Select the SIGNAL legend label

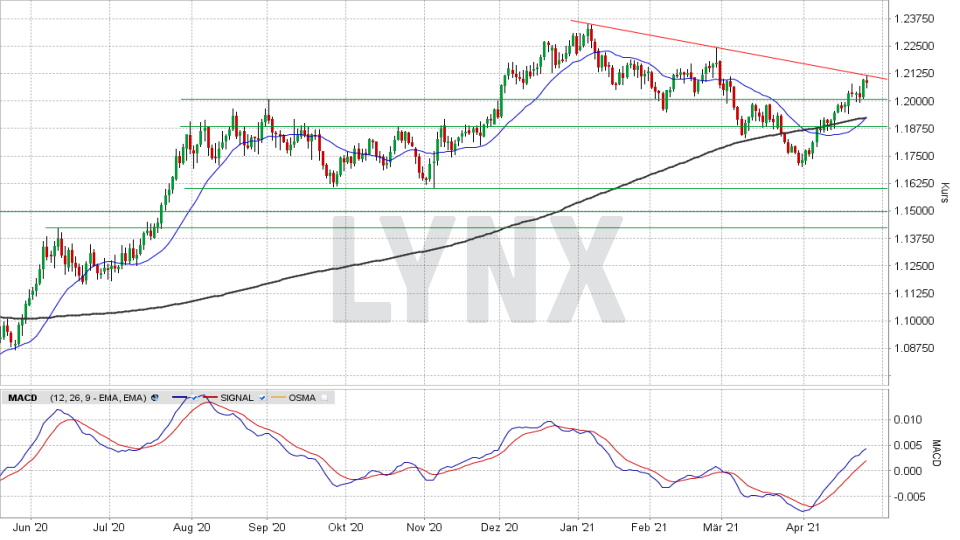235,398
